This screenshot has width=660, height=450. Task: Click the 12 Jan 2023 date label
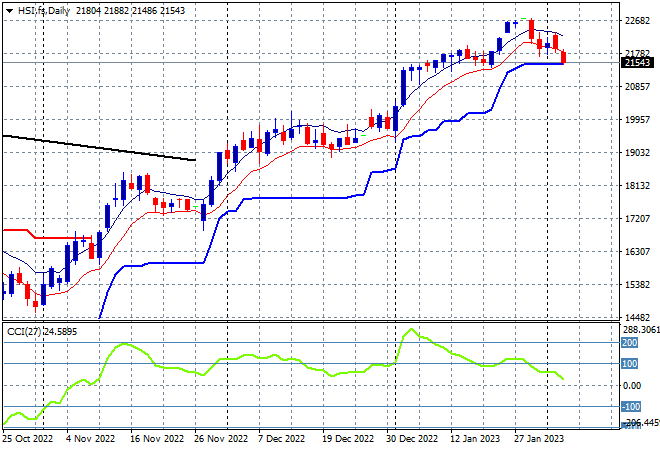point(475,438)
